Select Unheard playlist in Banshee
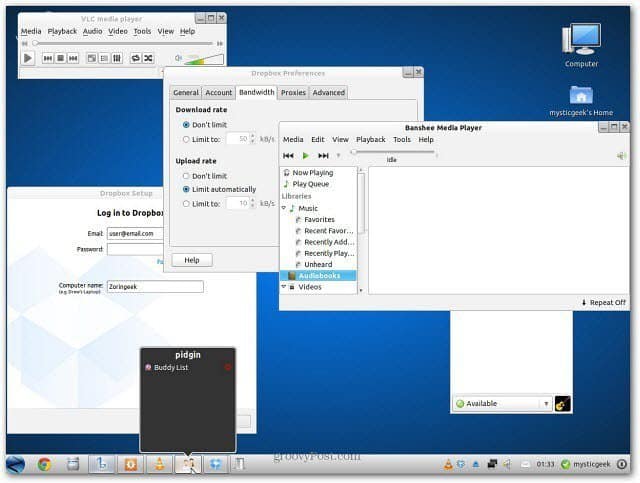The image size is (640, 483). coord(318,265)
